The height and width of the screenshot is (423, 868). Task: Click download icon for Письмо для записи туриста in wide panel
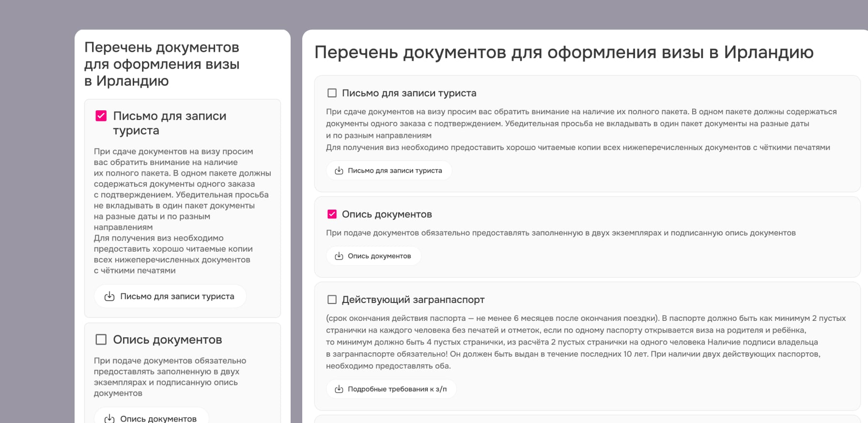click(x=339, y=170)
